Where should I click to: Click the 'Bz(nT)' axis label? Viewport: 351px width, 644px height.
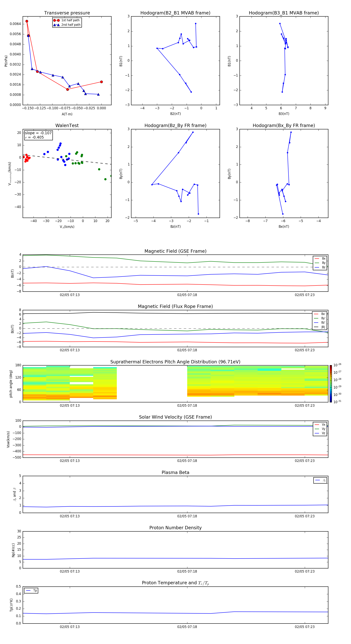[175, 227]
